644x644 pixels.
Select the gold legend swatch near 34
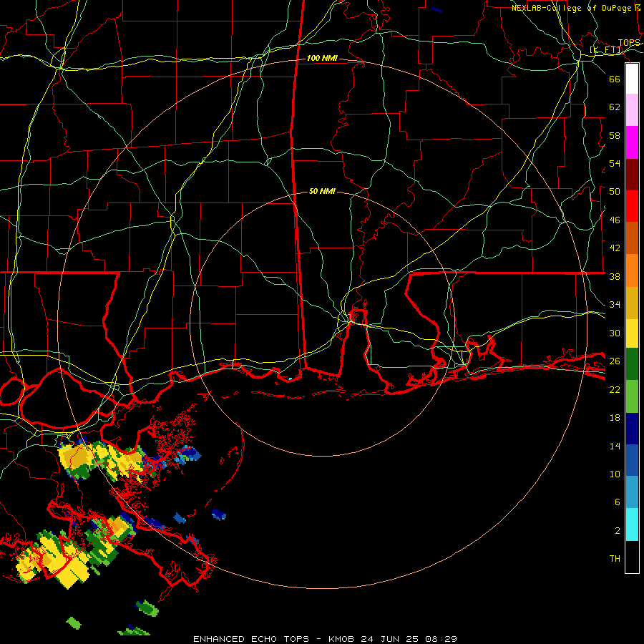tap(632, 303)
